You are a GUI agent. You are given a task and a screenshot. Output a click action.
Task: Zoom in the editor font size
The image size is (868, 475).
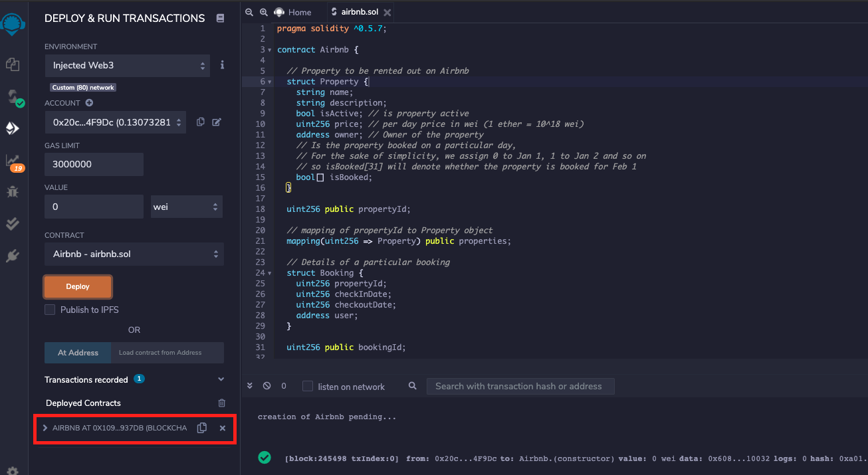[264, 12]
